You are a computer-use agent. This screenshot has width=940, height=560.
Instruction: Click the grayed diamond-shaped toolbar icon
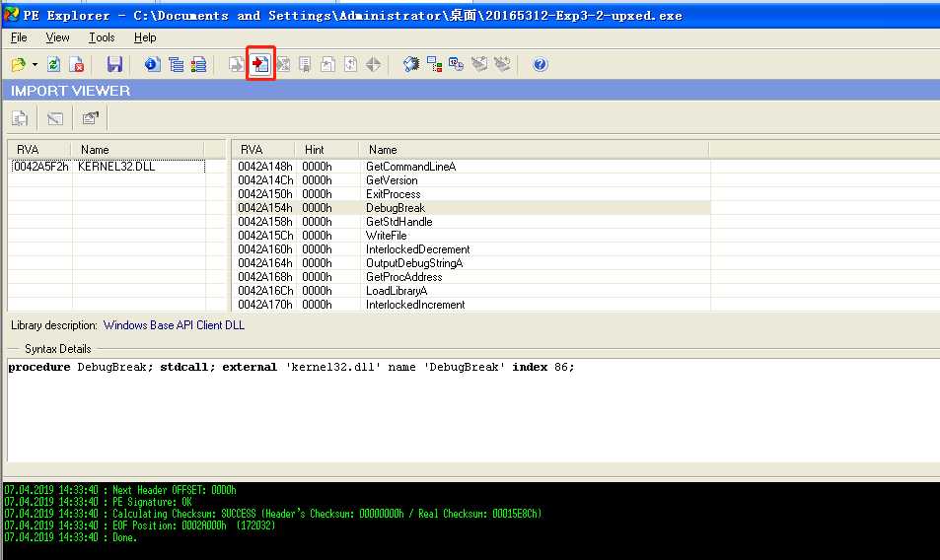(x=374, y=64)
